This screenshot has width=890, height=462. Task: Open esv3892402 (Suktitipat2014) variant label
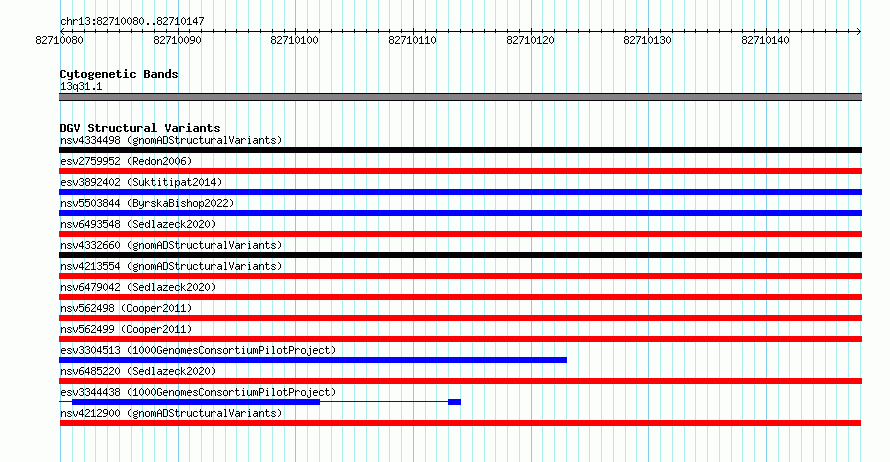(x=141, y=182)
